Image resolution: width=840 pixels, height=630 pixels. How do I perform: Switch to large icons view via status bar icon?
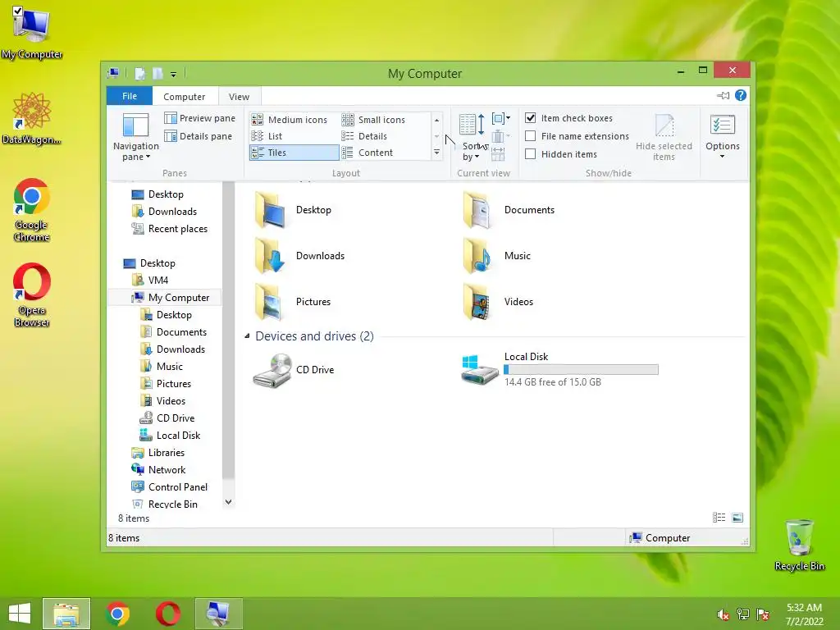[x=737, y=518]
